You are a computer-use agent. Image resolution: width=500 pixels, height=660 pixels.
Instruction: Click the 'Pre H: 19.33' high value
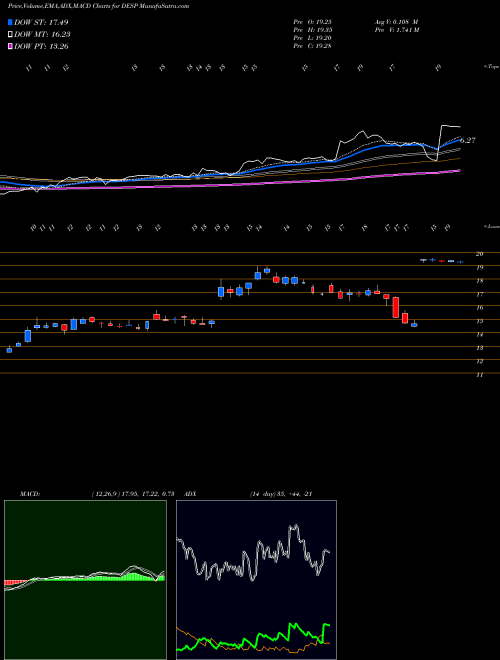312,30
